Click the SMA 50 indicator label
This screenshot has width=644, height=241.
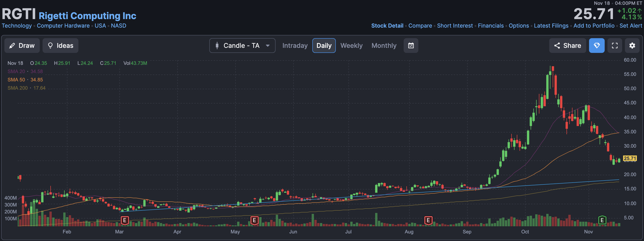16,80
